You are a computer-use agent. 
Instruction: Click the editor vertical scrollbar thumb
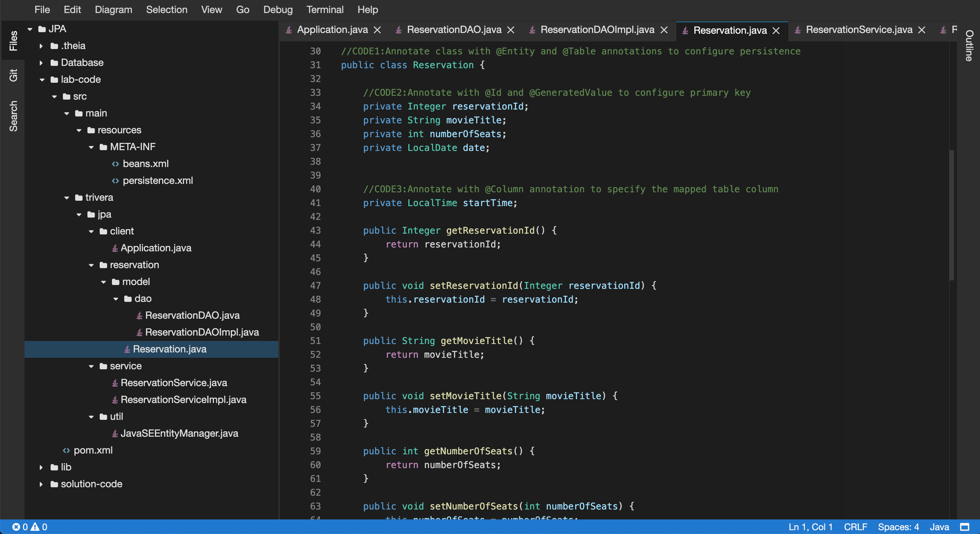951,215
